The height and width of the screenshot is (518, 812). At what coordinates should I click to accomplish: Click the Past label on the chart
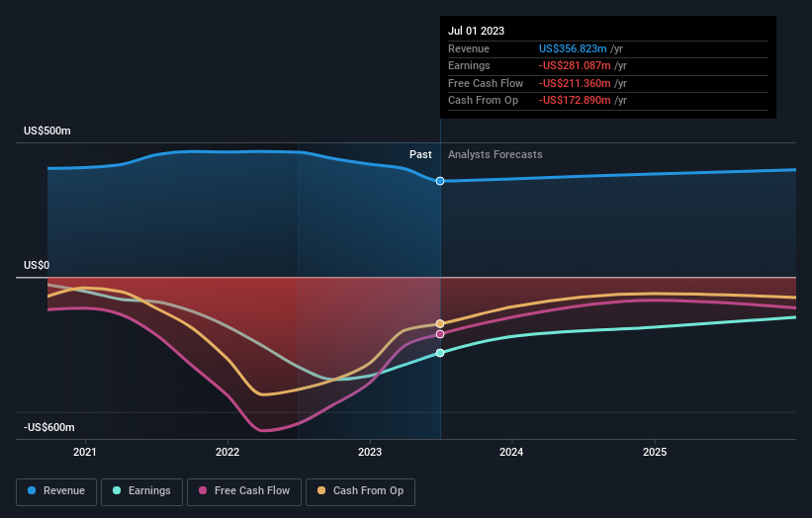[x=420, y=154]
